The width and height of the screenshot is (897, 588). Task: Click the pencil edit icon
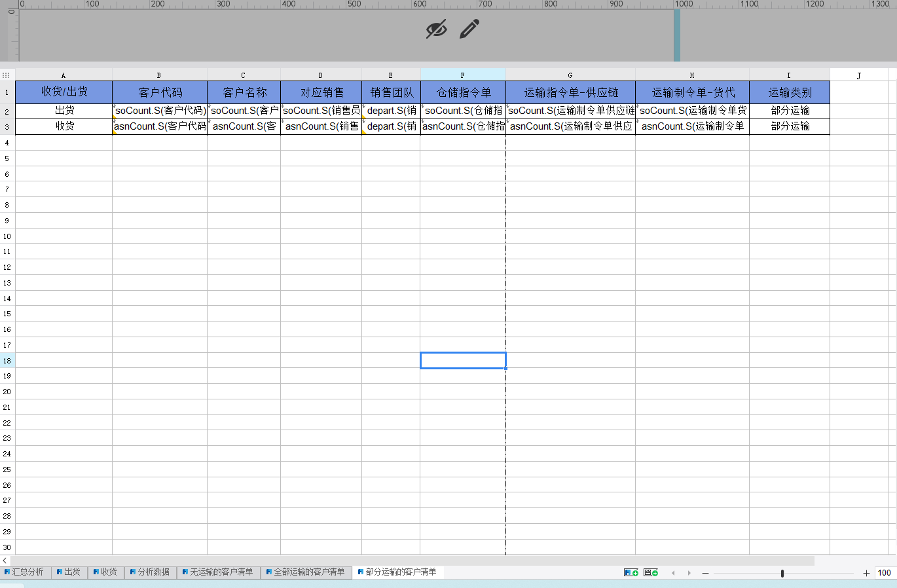(469, 29)
